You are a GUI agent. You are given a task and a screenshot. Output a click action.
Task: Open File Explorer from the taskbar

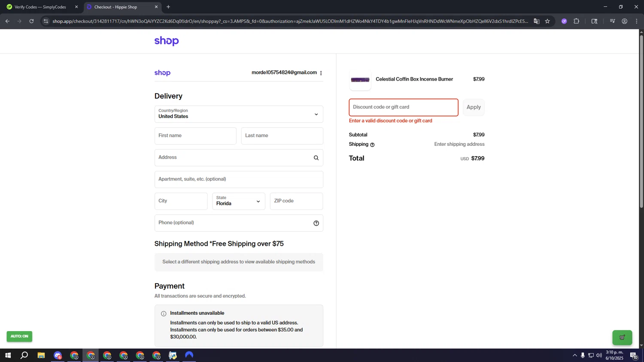click(41, 355)
